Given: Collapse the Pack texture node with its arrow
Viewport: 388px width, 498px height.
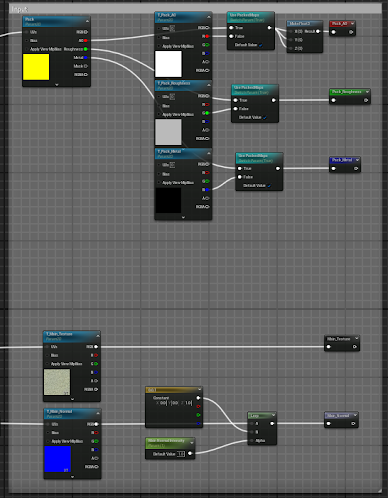Looking at the screenshot, I should coord(87,21).
